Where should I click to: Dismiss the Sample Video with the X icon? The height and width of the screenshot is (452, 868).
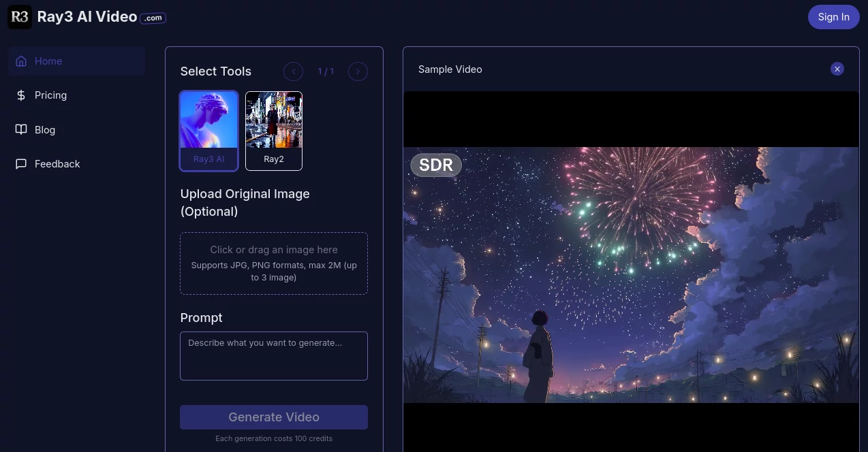pos(837,69)
